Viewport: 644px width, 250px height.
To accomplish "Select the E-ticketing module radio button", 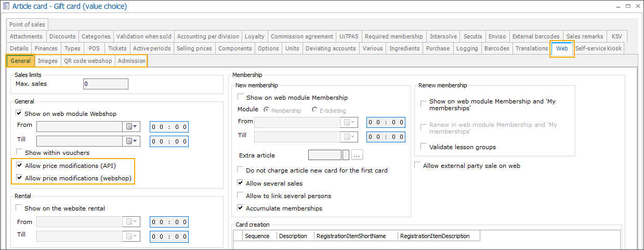I will coord(315,110).
